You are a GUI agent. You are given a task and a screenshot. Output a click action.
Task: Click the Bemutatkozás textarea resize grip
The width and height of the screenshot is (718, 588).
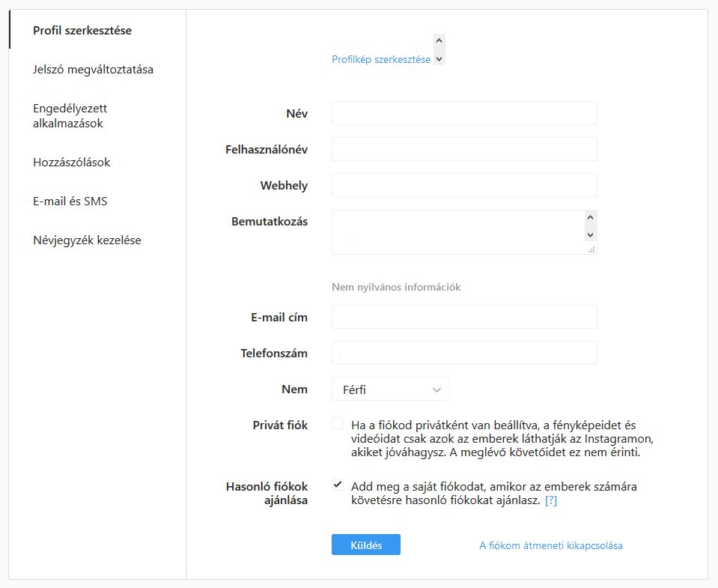(591, 249)
